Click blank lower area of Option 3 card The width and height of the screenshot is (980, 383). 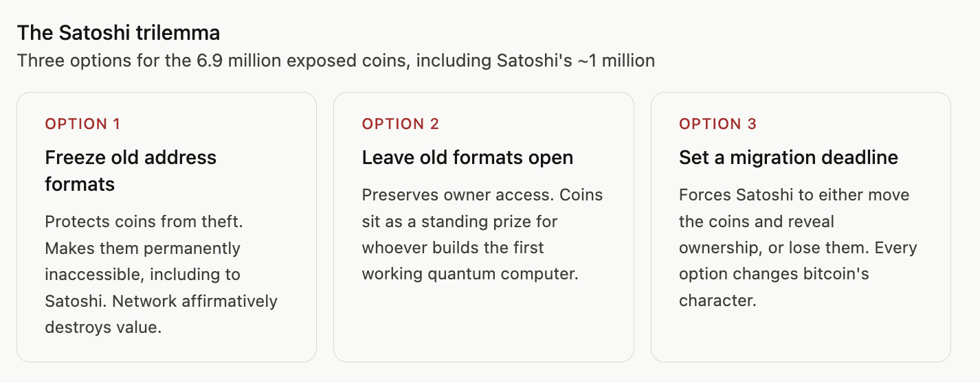pos(801,336)
